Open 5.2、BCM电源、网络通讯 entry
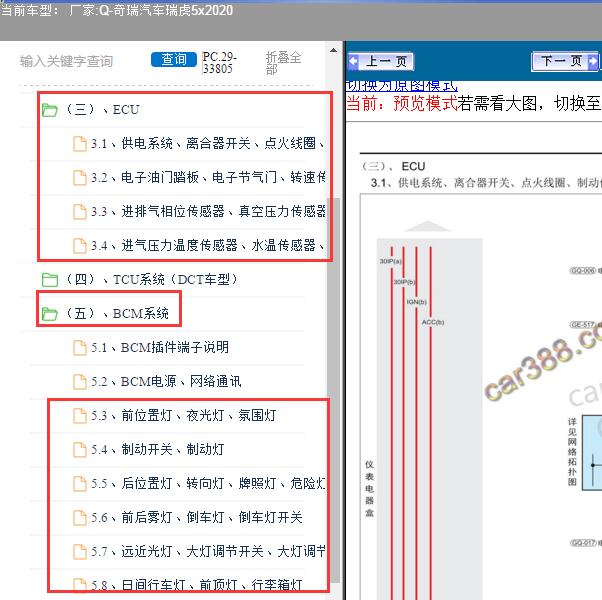Screen dimensions: 602x600 166,381
